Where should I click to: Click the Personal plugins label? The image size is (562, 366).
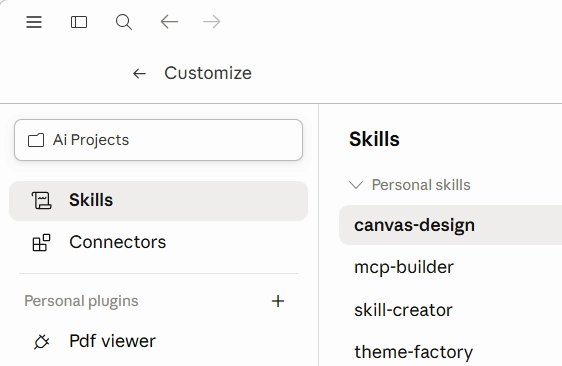pos(81,301)
